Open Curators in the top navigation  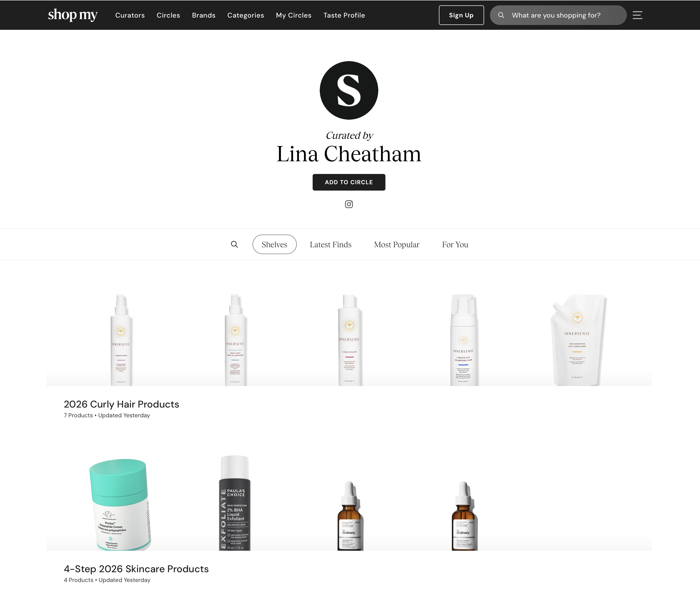point(130,15)
